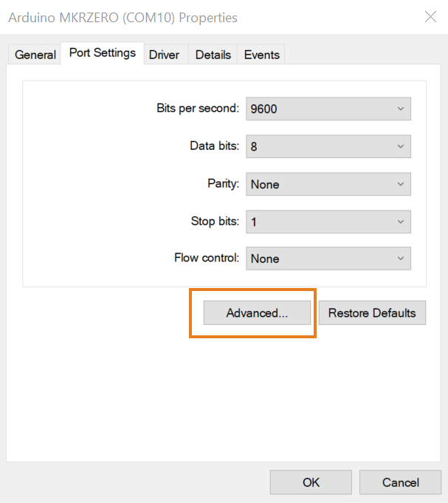Expand the Data bits combo box
Image resolution: width=448 pixels, height=503 pixels.
tap(328, 146)
